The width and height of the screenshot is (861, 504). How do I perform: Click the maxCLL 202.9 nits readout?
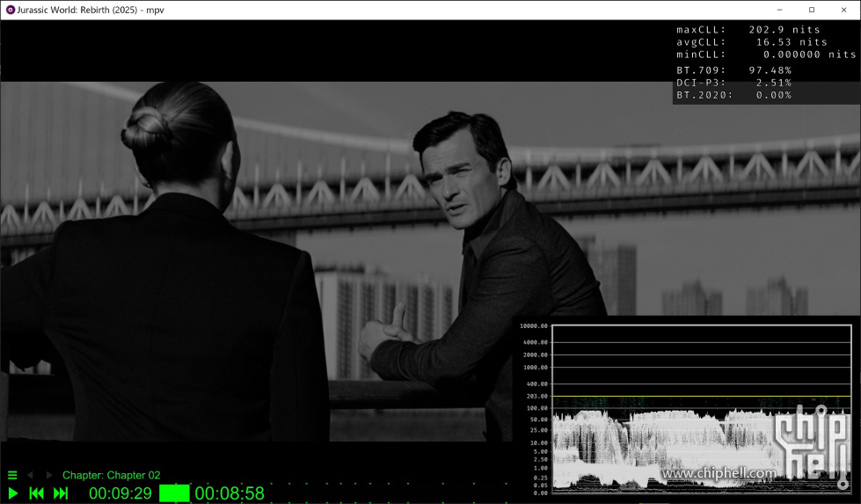pyautogui.click(x=748, y=30)
